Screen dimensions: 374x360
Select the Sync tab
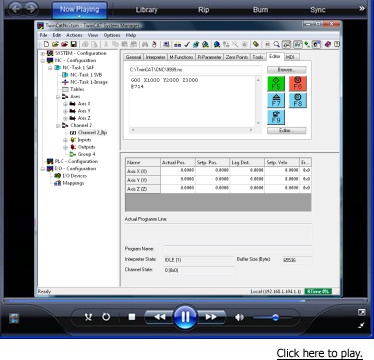coord(318,10)
